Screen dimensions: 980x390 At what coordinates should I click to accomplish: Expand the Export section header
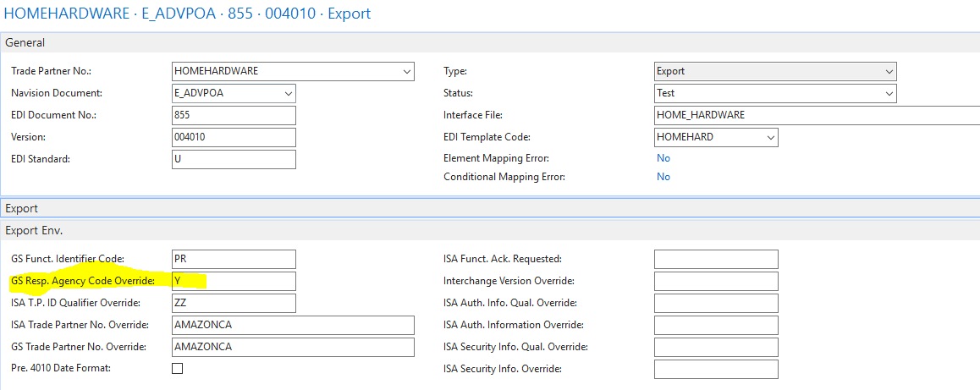click(490, 208)
